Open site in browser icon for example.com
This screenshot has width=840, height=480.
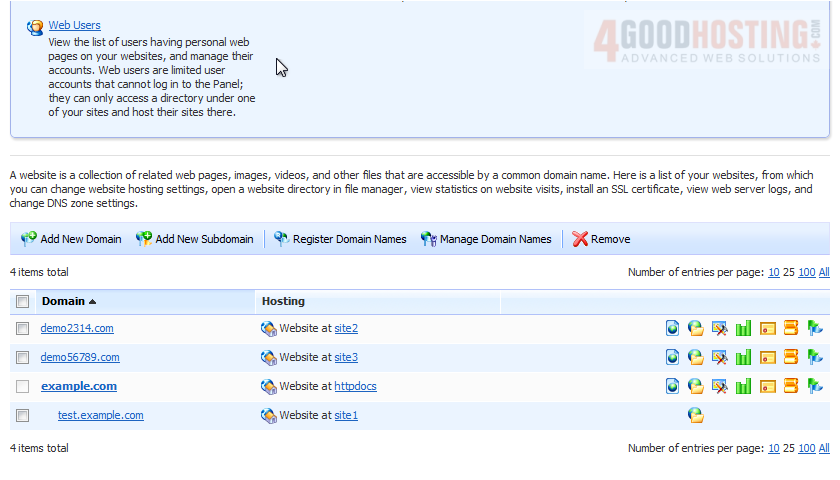tap(673, 386)
